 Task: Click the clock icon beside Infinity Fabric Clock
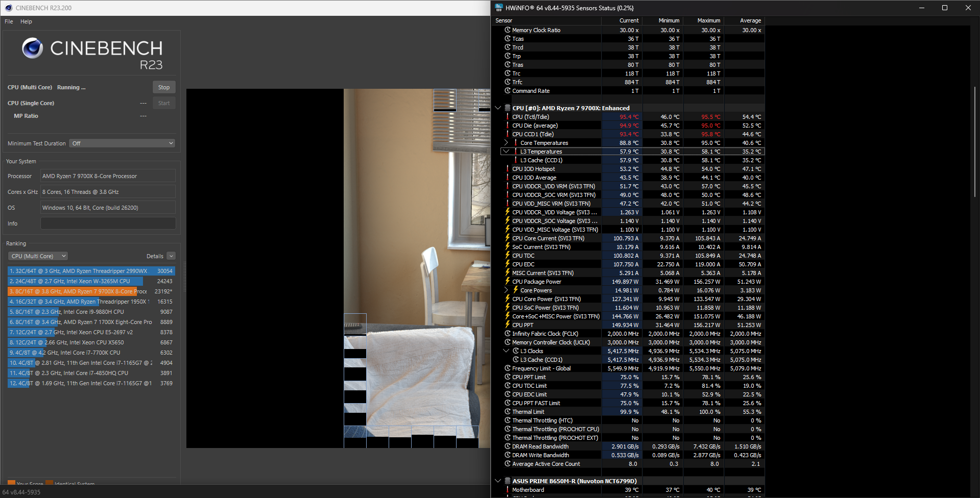click(x=508, y=334)
